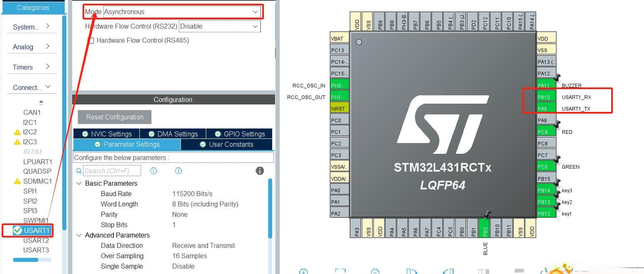This screenshot has width=644, height=274.
Task: Collapse the Connectivity category
Action: pyautogui.click(x=32, y=87)
